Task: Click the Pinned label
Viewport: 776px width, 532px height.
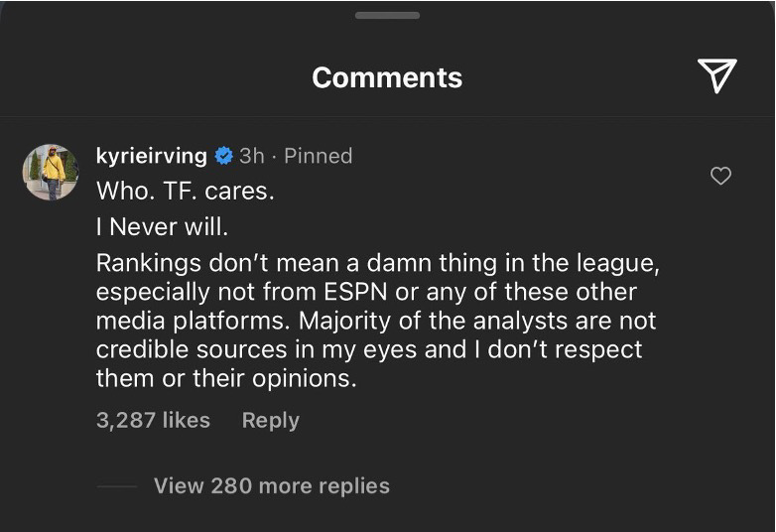Action: click(x=318, y=156)
